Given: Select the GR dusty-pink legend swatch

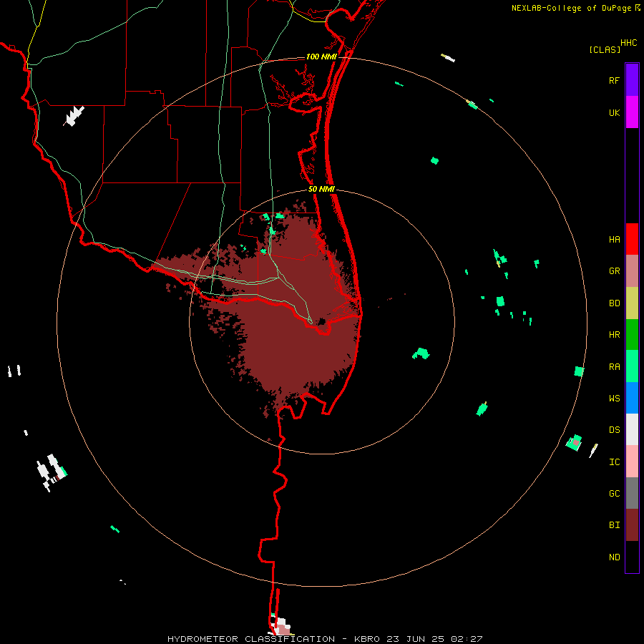Looking at the screenshot, I should coord(632,271).
